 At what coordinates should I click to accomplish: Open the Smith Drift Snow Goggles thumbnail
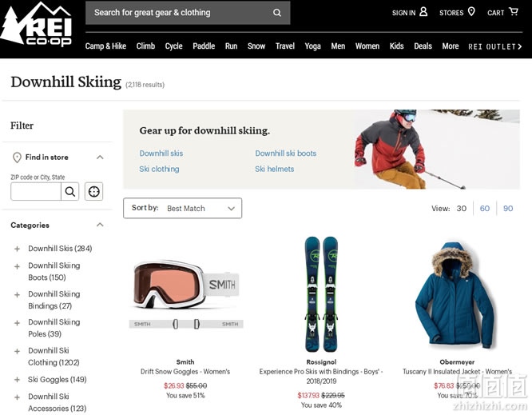click(186, 293)
